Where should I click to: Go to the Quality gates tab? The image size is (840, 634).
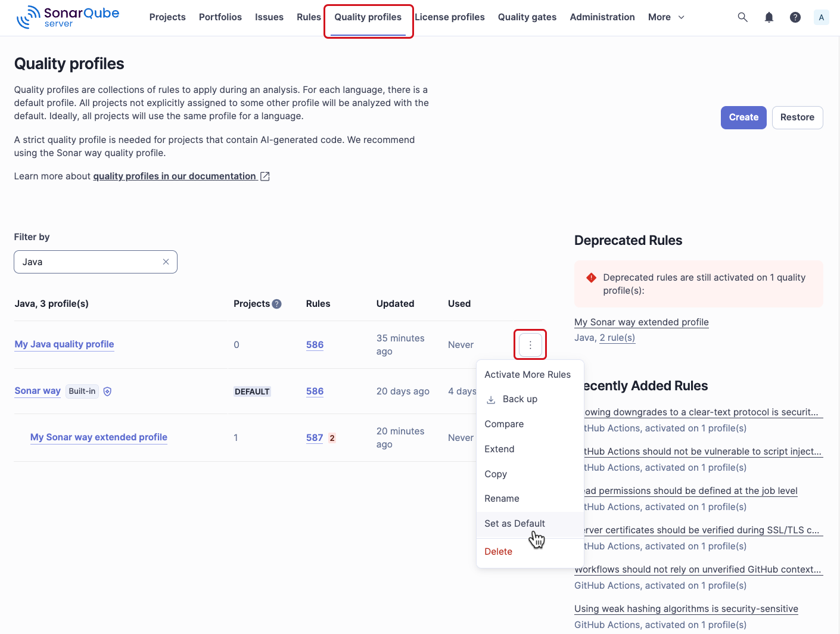[527, 17]
